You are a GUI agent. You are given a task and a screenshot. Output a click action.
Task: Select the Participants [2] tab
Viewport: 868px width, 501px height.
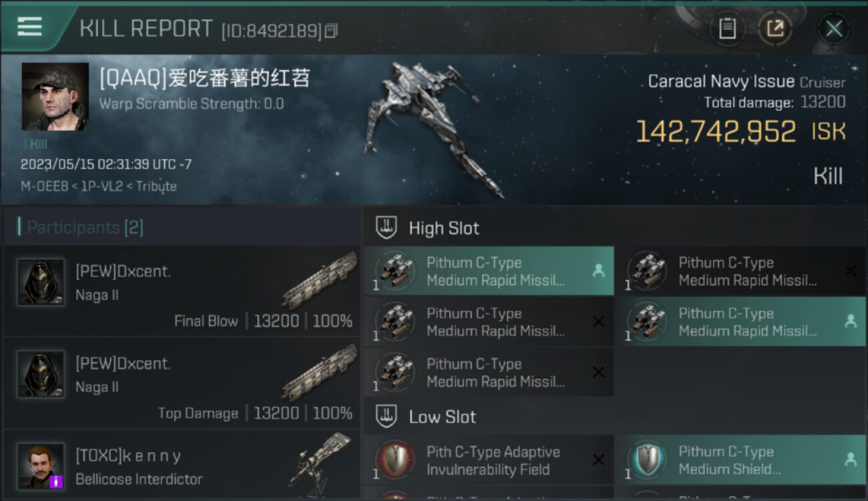(81, 227)
